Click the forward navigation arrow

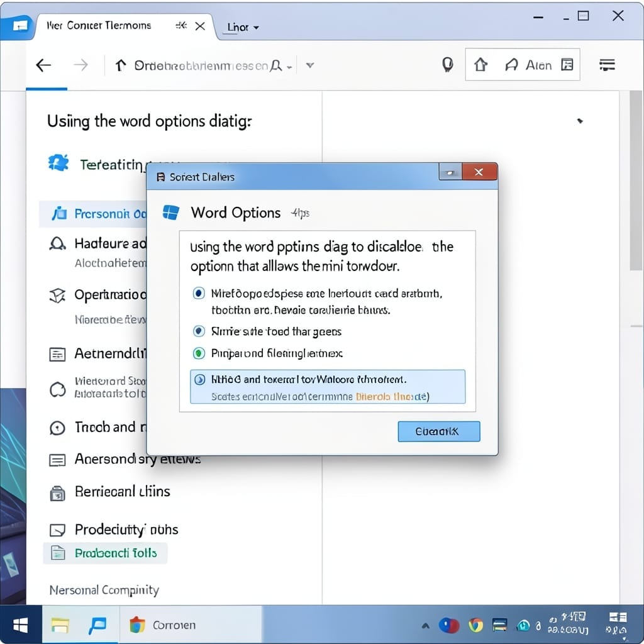[x=80, y=65]
